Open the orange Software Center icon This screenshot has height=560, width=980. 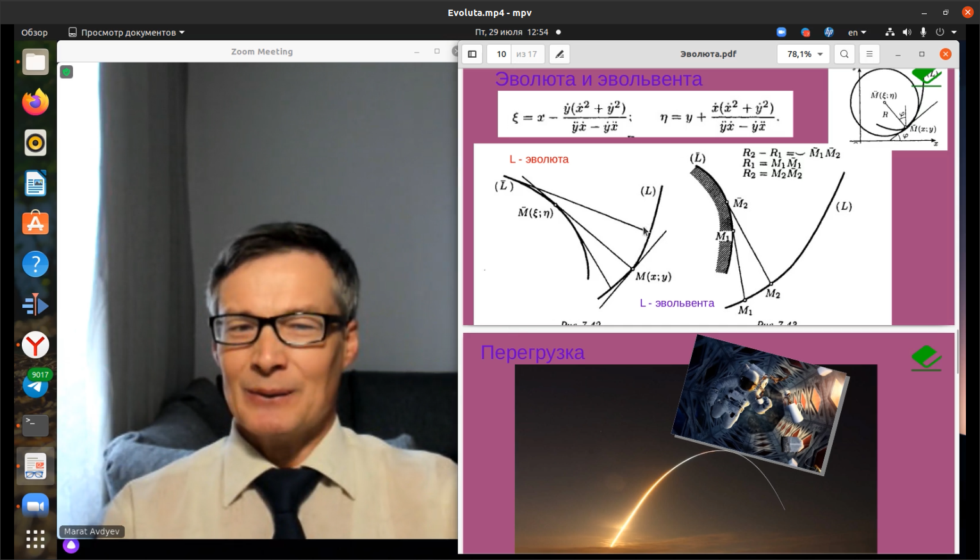tap(35, 223)
